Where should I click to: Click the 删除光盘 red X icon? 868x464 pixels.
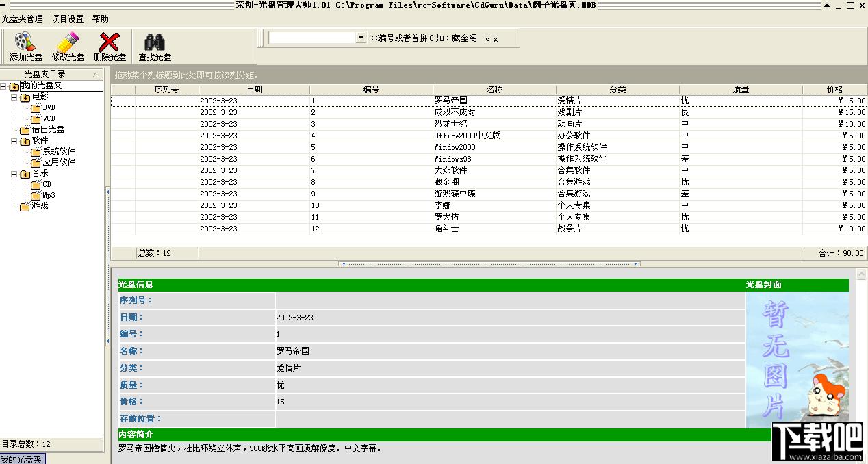point(109,42)
